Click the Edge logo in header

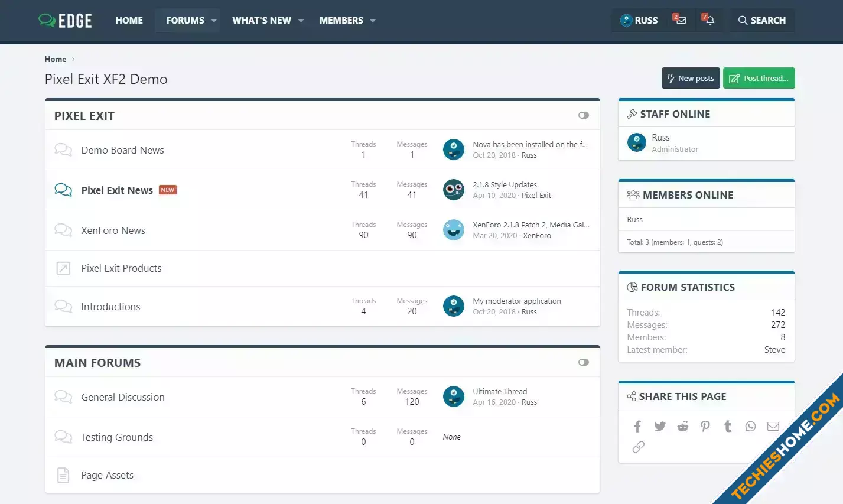click(65, 20)
